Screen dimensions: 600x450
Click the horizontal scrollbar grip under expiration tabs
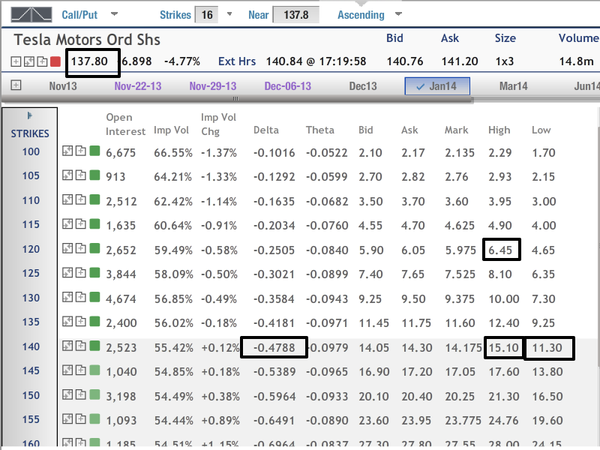[236, 99]
